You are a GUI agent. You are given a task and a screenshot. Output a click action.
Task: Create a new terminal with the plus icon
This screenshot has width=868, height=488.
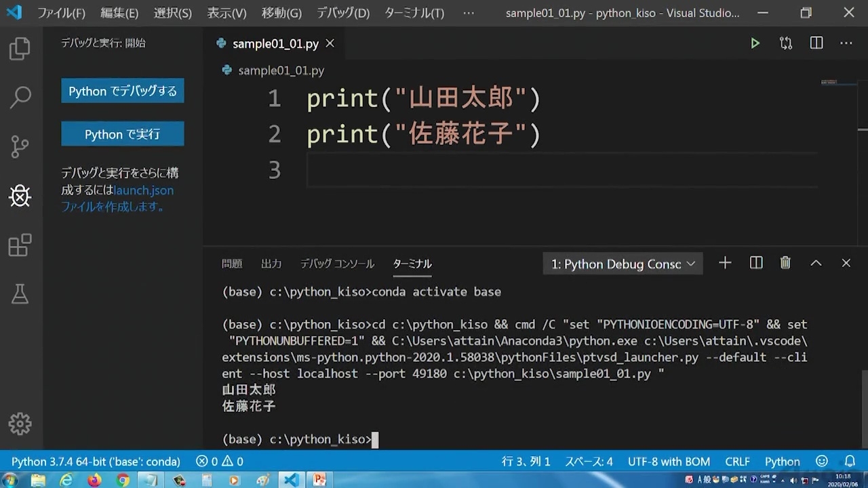(724, 263)
